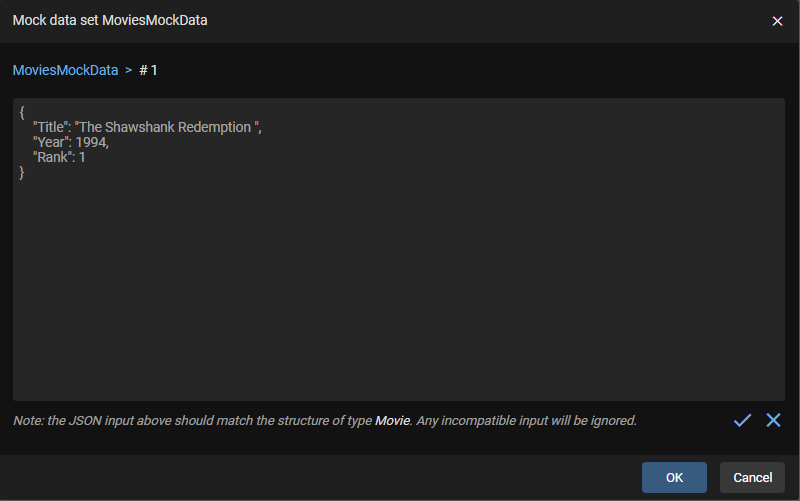Click the empty area of the JSON editor
This screenshot has width=800, height=501.
(400, 290)
